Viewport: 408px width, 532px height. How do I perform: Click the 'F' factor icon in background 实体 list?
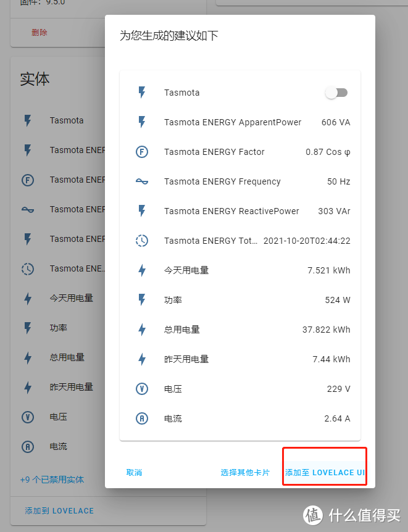pos(28,180)
